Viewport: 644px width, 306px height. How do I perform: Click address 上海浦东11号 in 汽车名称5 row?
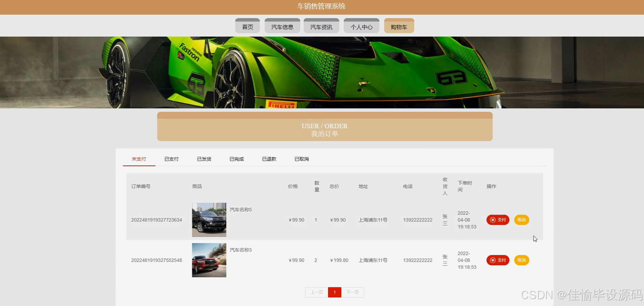(373, 220)
